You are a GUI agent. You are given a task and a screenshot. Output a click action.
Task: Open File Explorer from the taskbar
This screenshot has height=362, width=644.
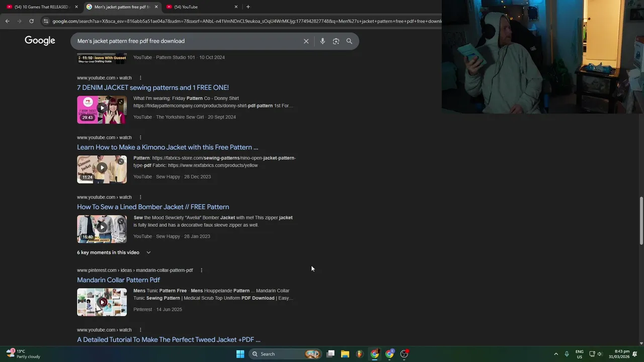pyautogui.click(x=345, y=354)
